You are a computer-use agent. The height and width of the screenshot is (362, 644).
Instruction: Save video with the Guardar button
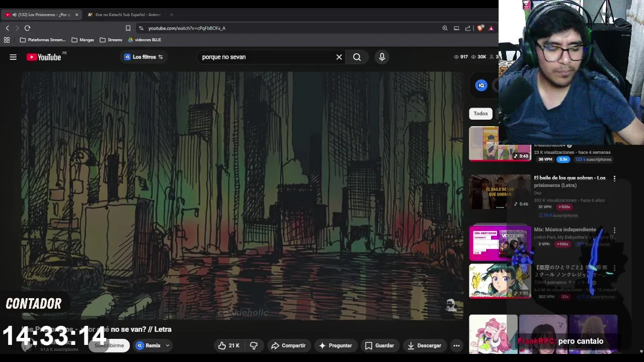coord(379,345)
